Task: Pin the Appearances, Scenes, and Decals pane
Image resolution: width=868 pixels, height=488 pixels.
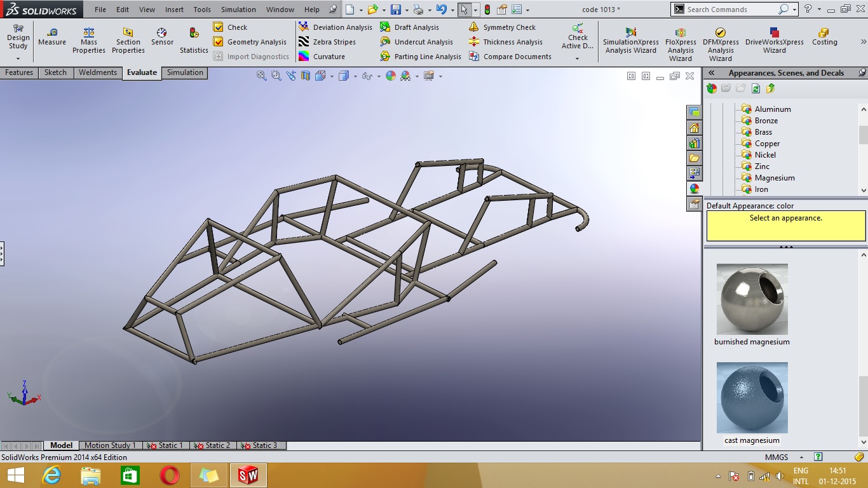Action: (862, 73)
